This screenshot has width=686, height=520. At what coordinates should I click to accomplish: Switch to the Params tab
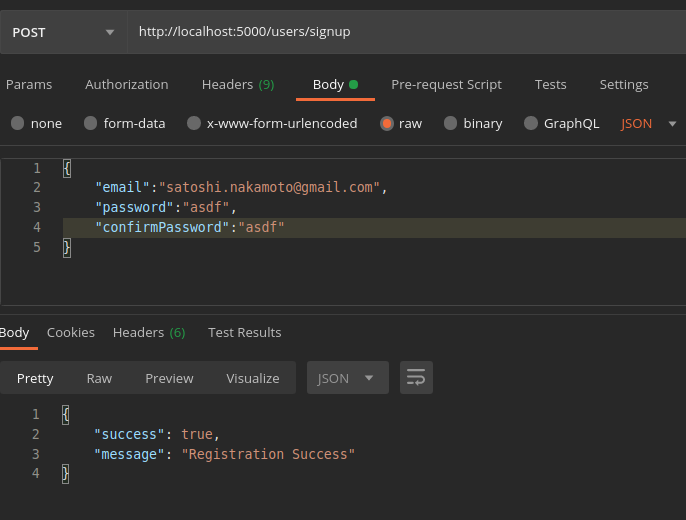(x=28, y=85)
